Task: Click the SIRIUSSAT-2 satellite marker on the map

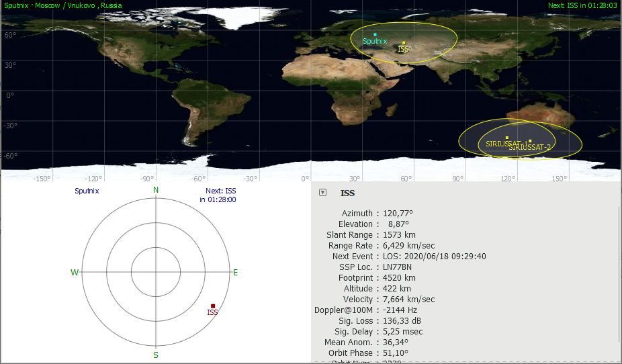Action: click(x=530, y=141)
